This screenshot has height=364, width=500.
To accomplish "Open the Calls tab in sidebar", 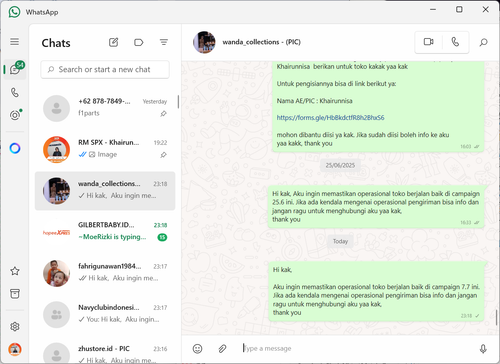I will pyautogui.click(x=15, y=92).
